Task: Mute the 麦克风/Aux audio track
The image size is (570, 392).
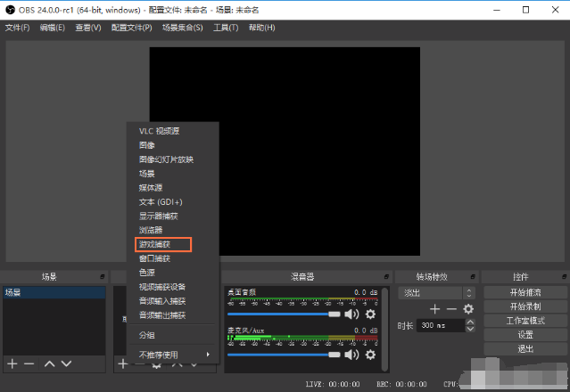Action: point(351,355)
